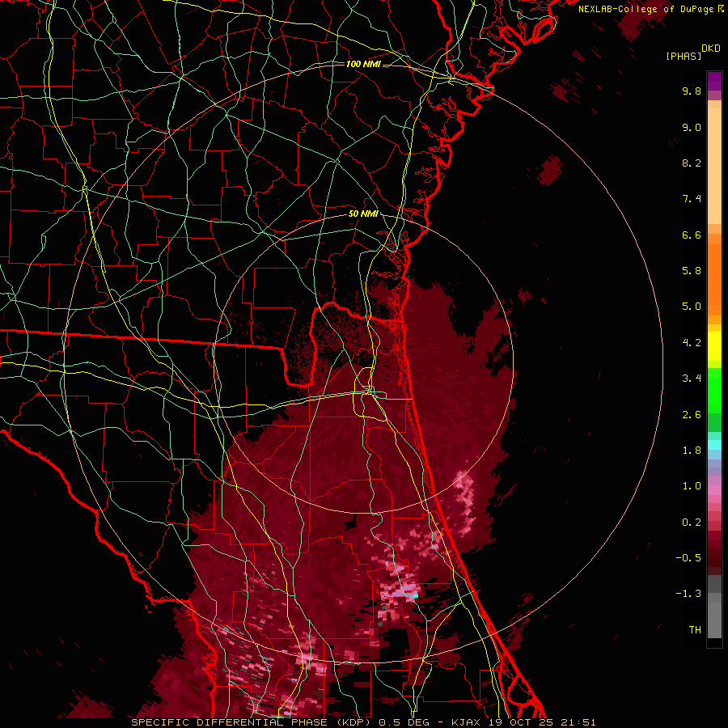Select the -1.3 value on the scale
Viewport: 728px width, 728px height.
click(x=688, y=594)
